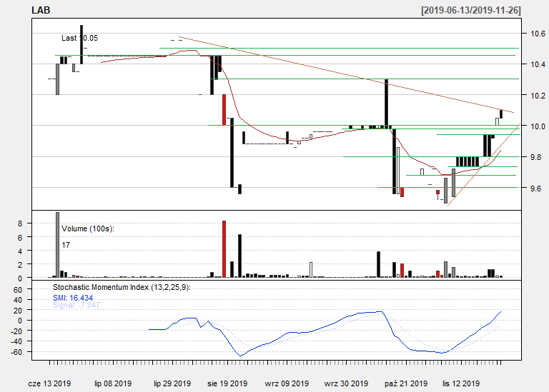Select the date range label 2019-06-13/2019-11-26
The width and height of the screenshot is (549, 392).
pos(471,10)
